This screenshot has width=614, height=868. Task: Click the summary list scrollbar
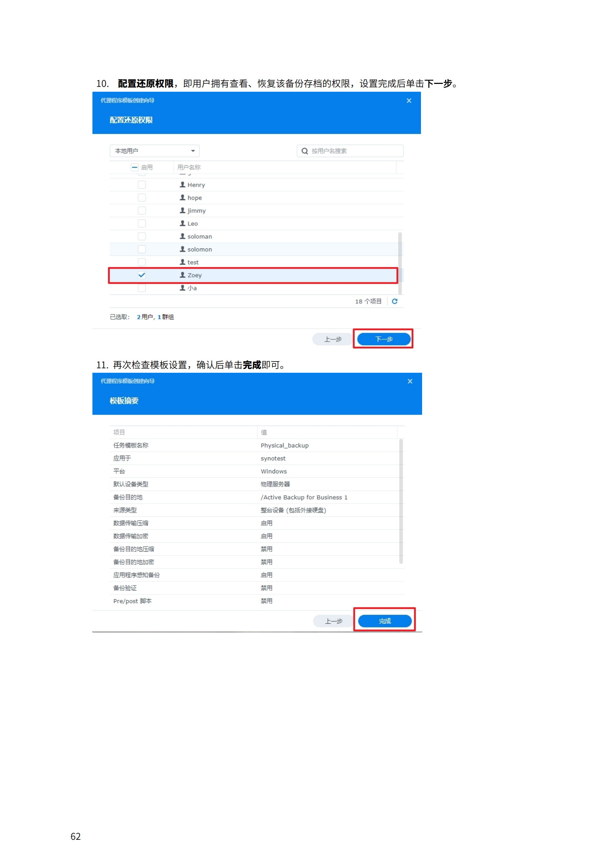click(x=401, y=501)
